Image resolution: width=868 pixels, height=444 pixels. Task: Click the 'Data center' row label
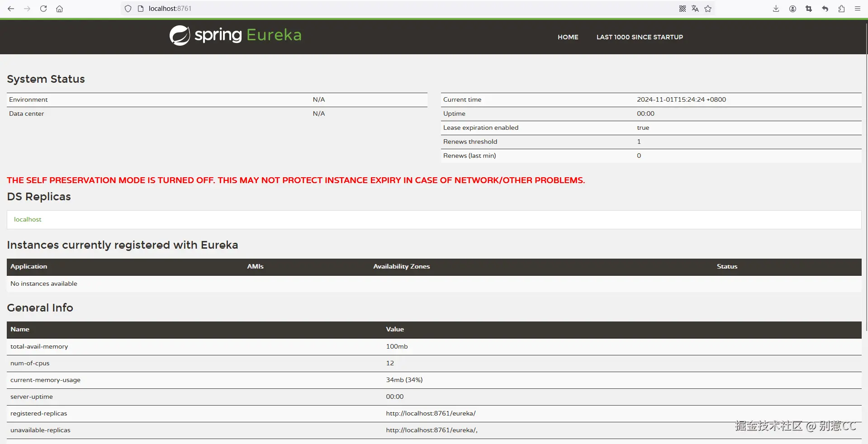pyautogui.click(x=26, y=113)
